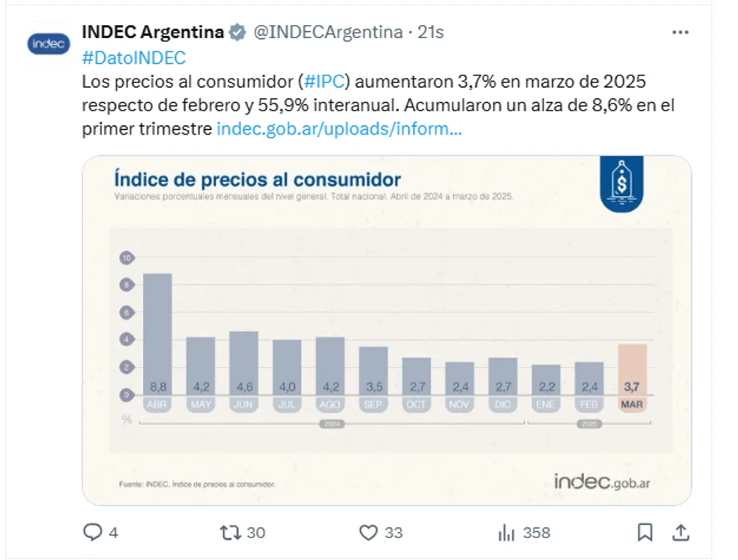
Task: Click the reply speech bubble icon
Action: 93,533
